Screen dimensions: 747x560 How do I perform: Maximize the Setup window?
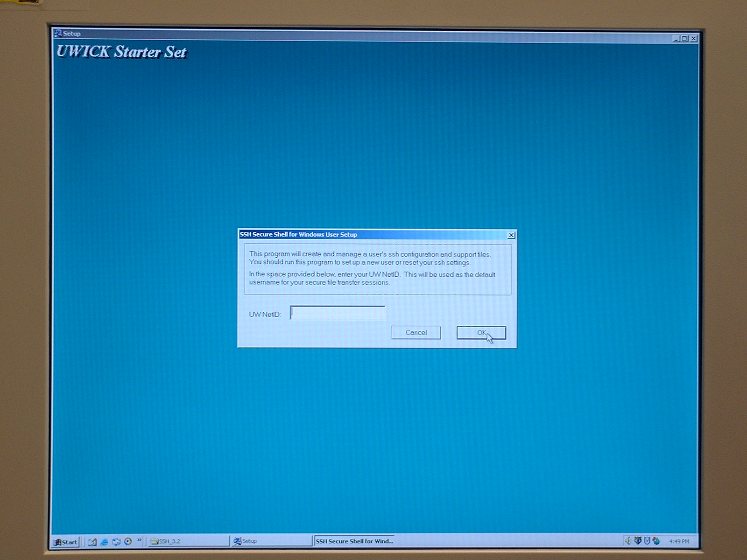(x=684, y=39)
